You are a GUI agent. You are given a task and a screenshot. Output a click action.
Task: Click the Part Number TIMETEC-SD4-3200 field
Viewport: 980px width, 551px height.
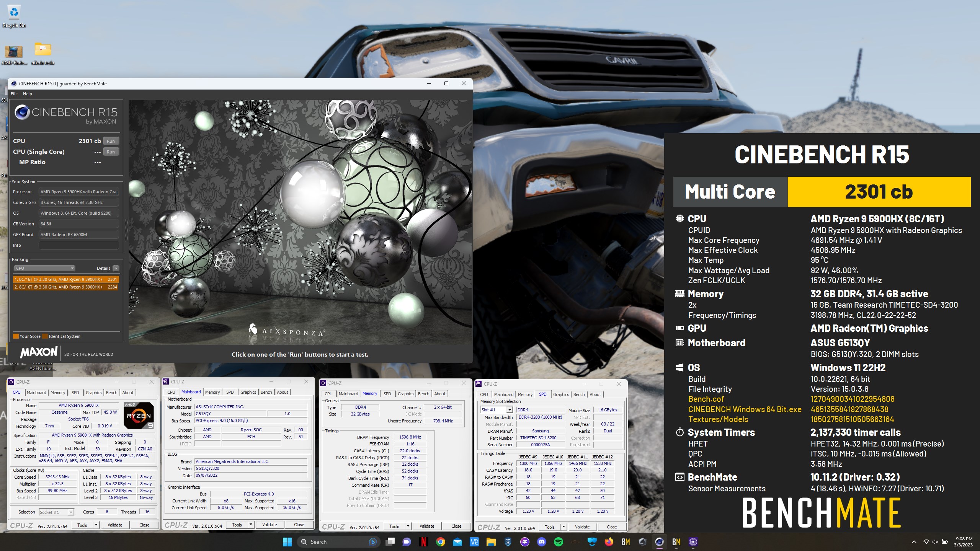(x=540, y=438)
